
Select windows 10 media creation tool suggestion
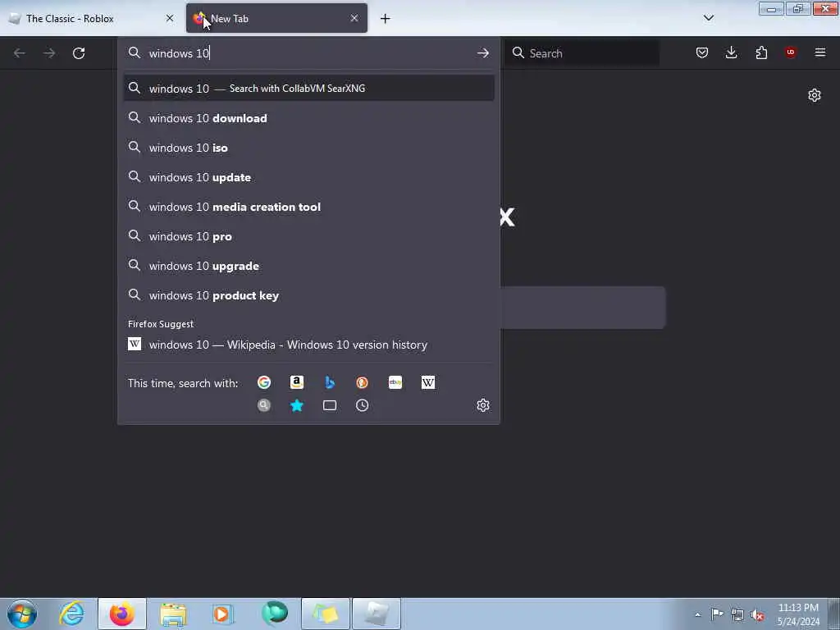coord(308,207)
